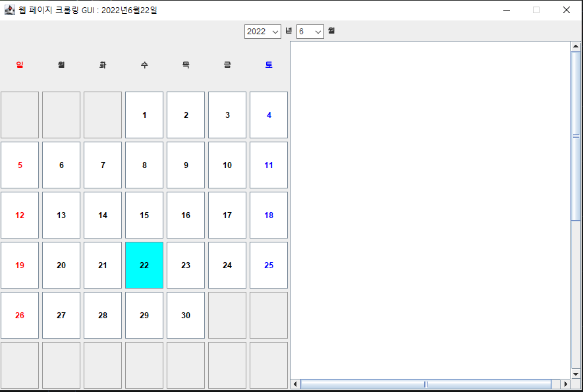Select calendar day 6
Viewport: 583px width, 392px height.
pos(61,165)
